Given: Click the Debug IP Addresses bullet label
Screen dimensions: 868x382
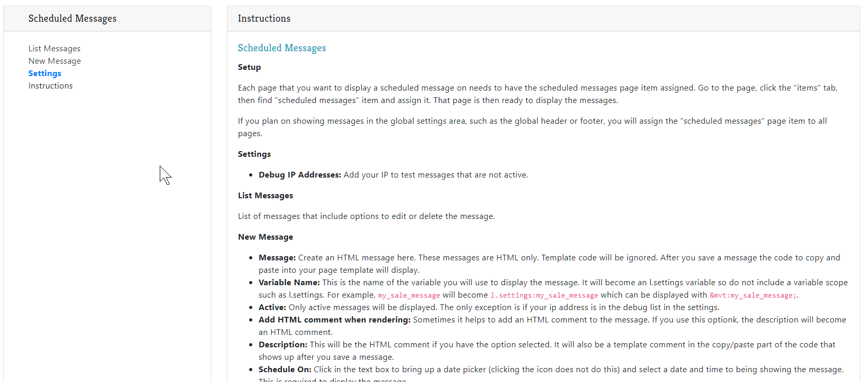Looking at the screenshot, I should point(300,175).
